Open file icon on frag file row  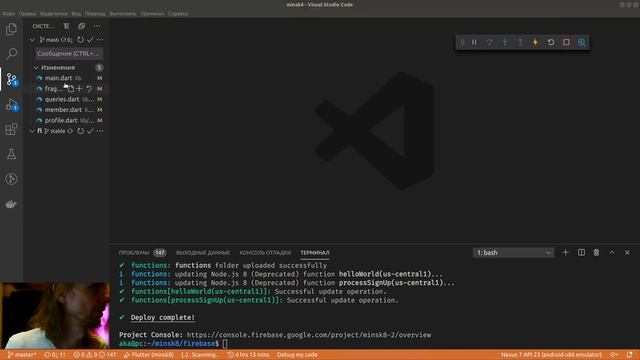pyautogui.click(x=71, y=89)
